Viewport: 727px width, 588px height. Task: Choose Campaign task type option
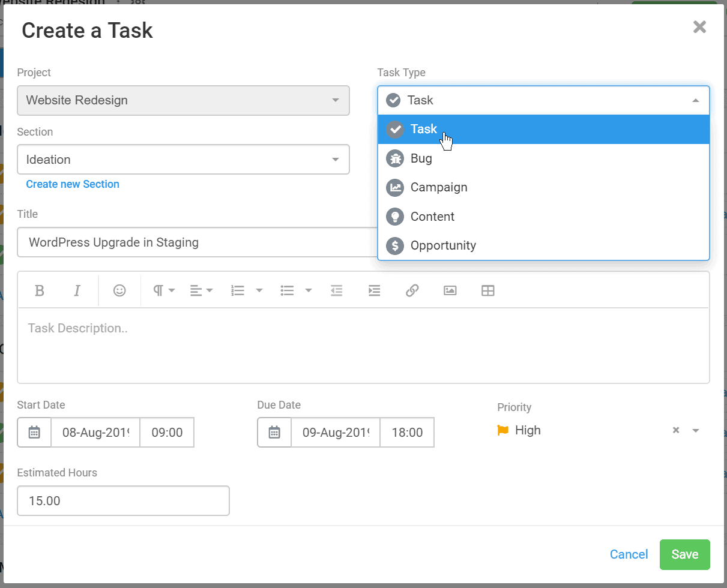(438, 187)
